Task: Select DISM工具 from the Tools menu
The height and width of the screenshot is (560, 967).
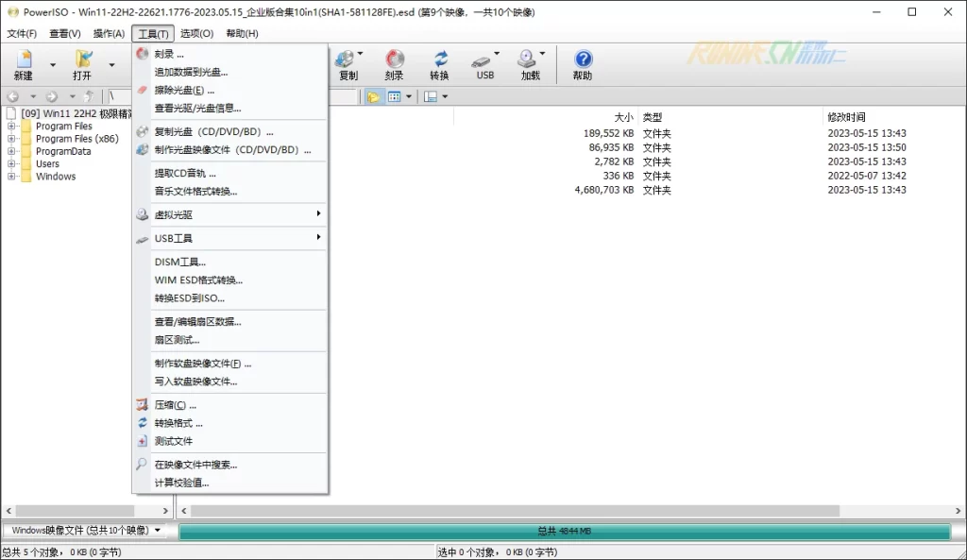Action: coord(179,262)
